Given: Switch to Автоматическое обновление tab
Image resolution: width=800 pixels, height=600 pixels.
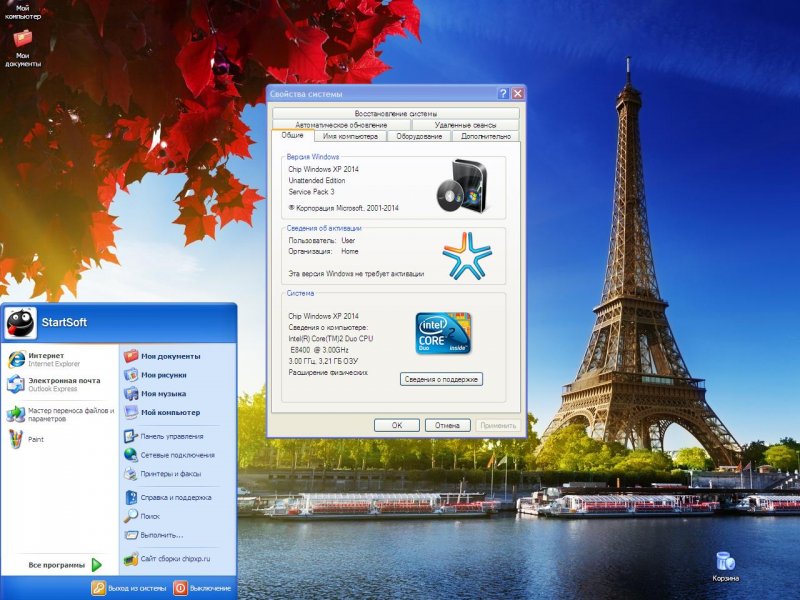Looking at the screenshot, I should 341,124.
